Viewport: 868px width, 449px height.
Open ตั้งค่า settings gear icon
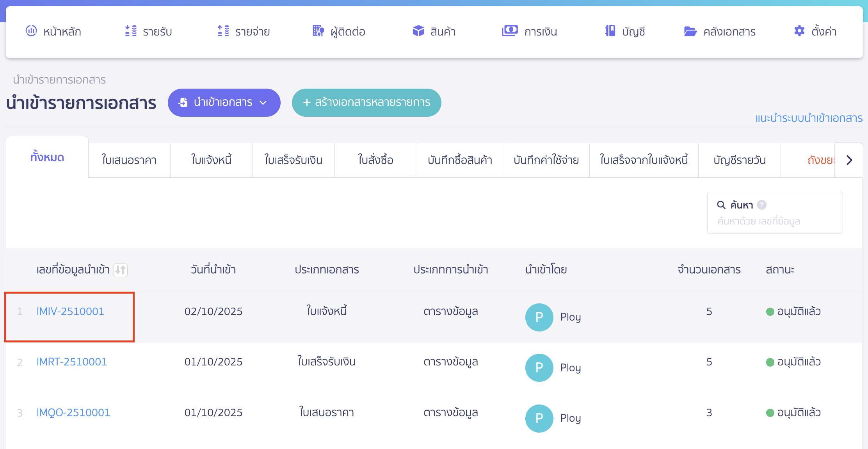pyautogui.click(x=799, y=31)
